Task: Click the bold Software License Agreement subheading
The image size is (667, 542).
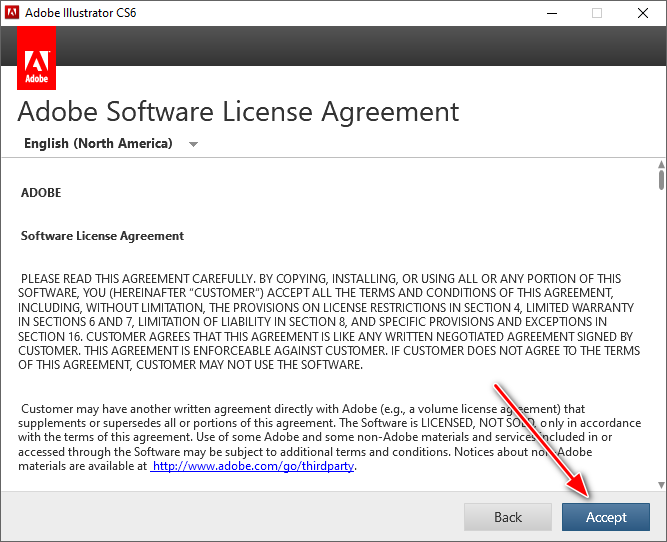Action: tap(102, 236)
